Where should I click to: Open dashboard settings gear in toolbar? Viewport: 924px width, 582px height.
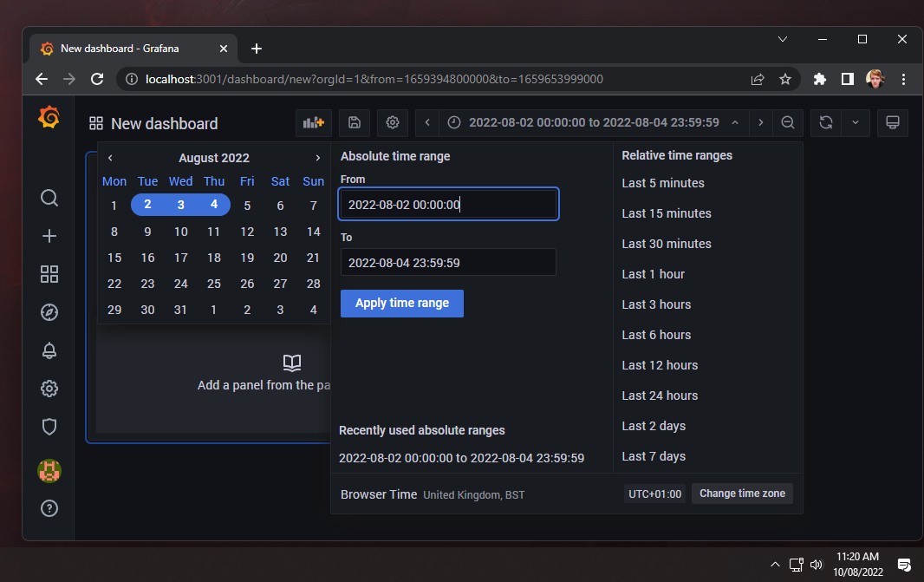[x=392, y=122]
